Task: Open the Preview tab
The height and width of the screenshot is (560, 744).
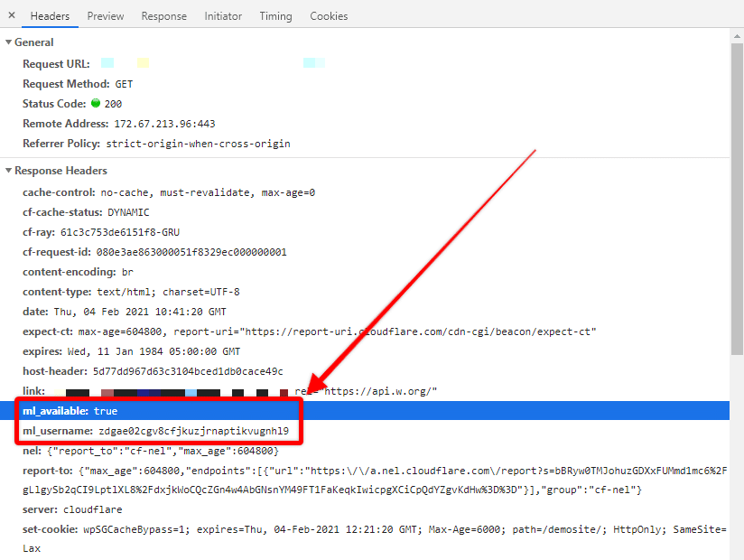Action: (106, 16)
